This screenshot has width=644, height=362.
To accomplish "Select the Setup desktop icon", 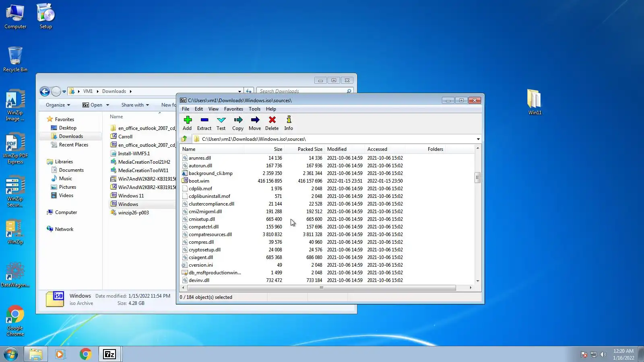I will (45, 16).
